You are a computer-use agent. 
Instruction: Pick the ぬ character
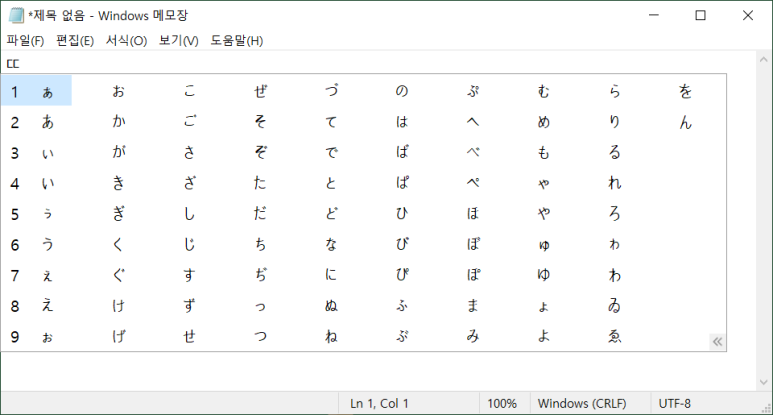coord(331,306)
